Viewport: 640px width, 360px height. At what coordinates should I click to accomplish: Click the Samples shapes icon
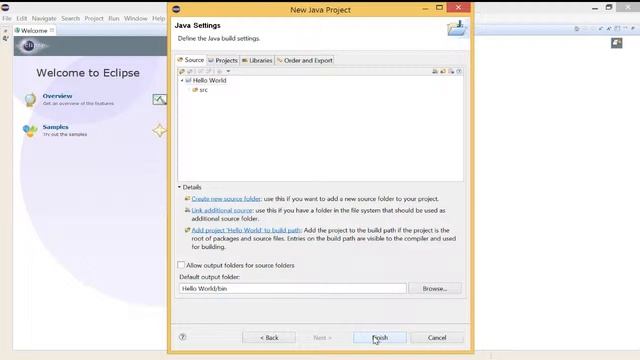[x=30, y=131]
